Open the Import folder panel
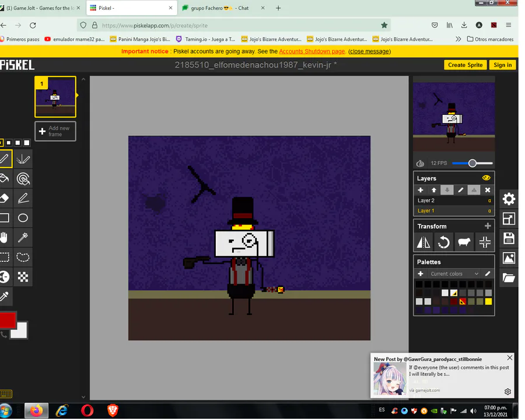 tap(509, 278)
